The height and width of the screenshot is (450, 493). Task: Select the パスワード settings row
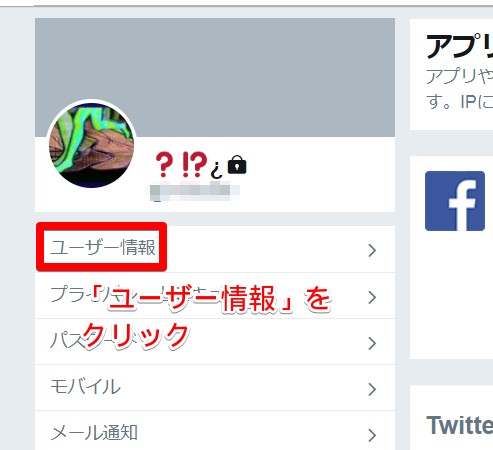point(215,342)
